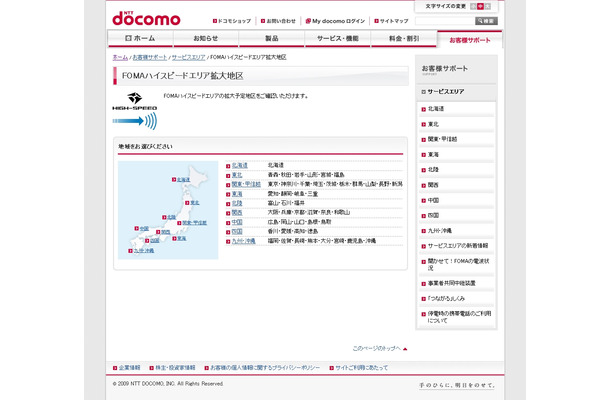Open the ドコモショップ header link
610x400 pixels.
232,21
